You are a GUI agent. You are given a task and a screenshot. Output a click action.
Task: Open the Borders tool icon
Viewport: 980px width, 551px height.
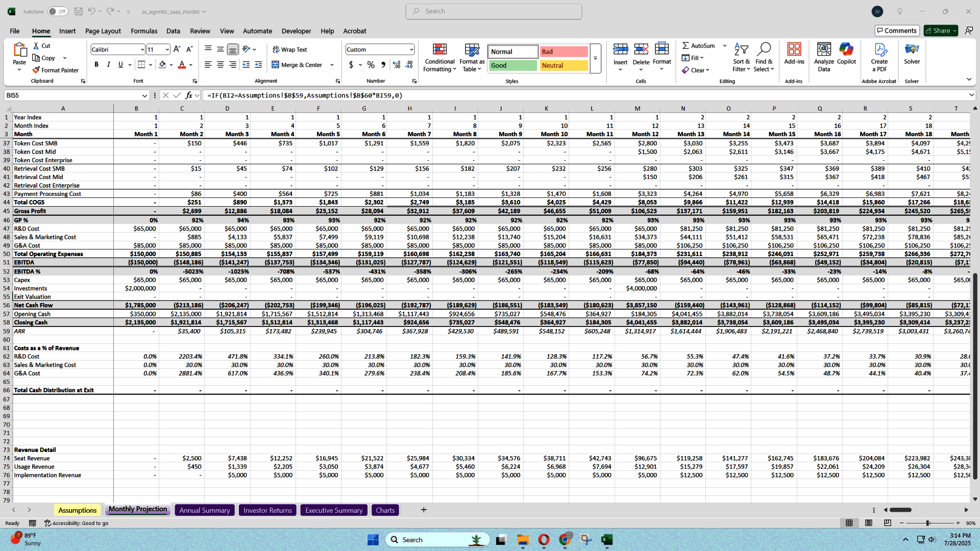coord(141,65)
